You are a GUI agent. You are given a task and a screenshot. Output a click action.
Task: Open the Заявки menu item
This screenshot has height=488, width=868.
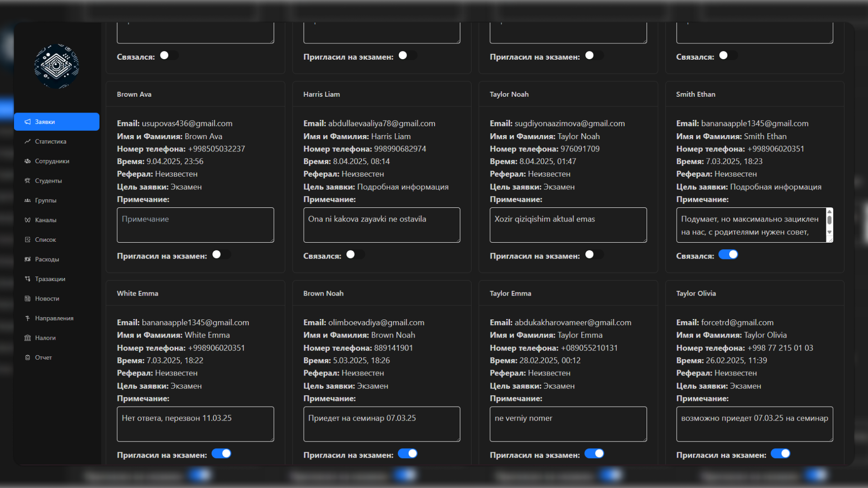click(57, 122)
